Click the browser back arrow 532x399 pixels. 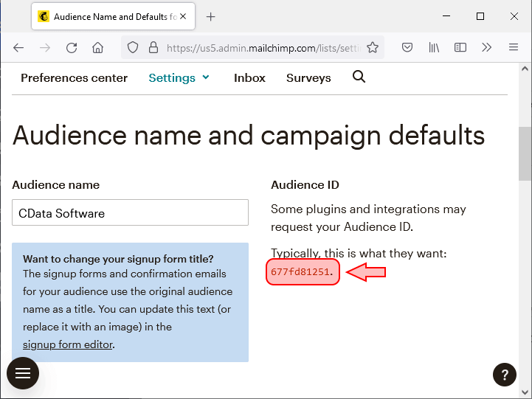pyautogui.click(x=18, y=47)
